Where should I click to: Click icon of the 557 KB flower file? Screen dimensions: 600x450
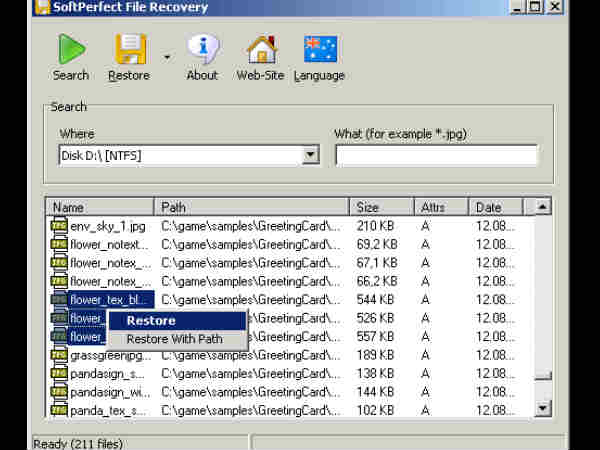[59, 336]
